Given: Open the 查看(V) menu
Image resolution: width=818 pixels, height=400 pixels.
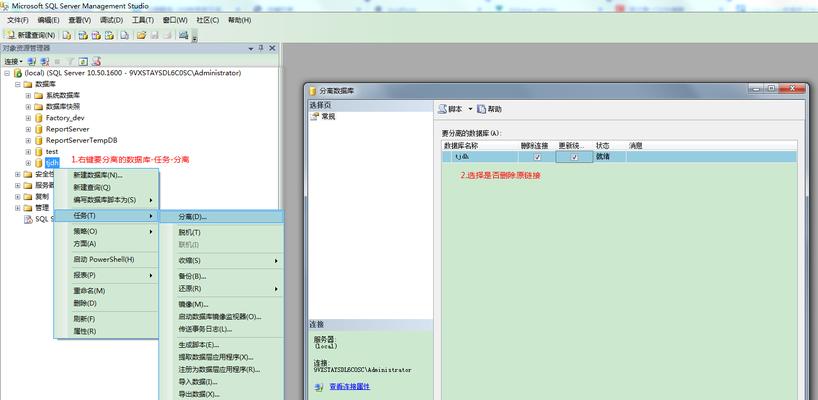Looking at the screenshot, I should pos(80,20).
